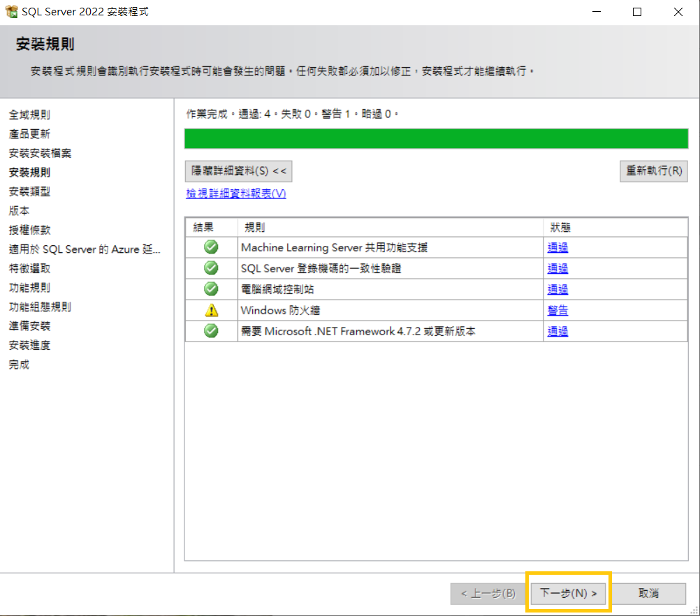Select 功能規則 in the step list

(x=29, y=288)
